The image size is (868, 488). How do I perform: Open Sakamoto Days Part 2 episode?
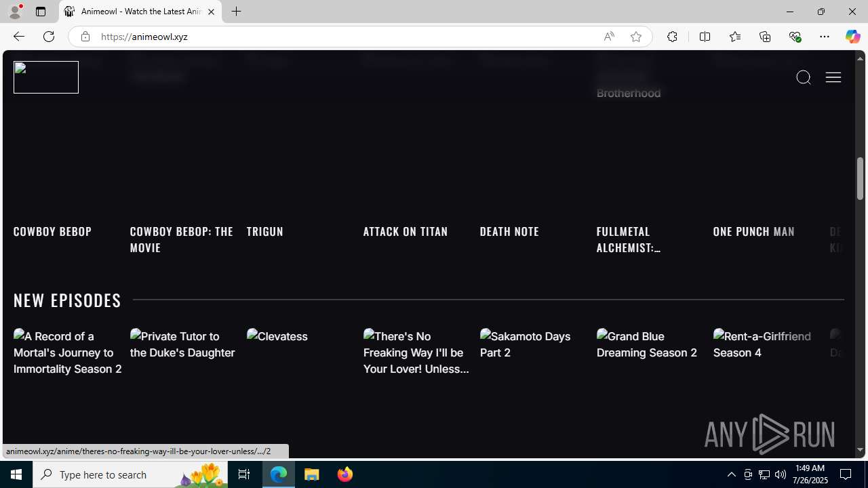(526, 344)
